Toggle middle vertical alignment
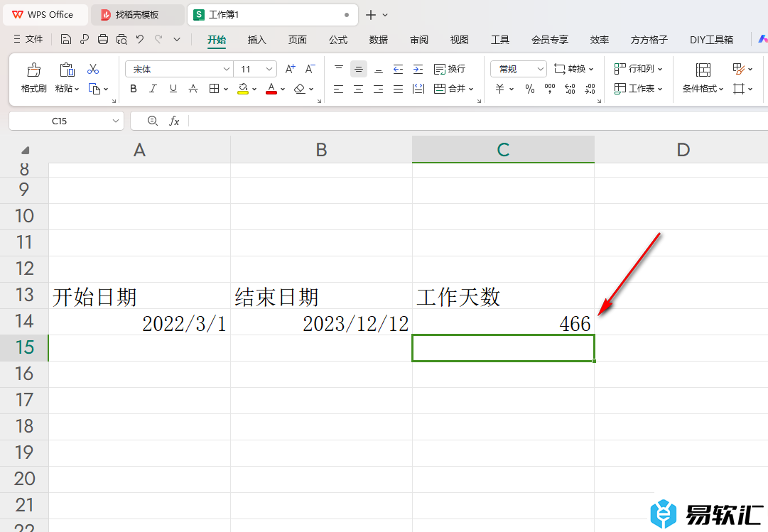 [x=359, y=69]
